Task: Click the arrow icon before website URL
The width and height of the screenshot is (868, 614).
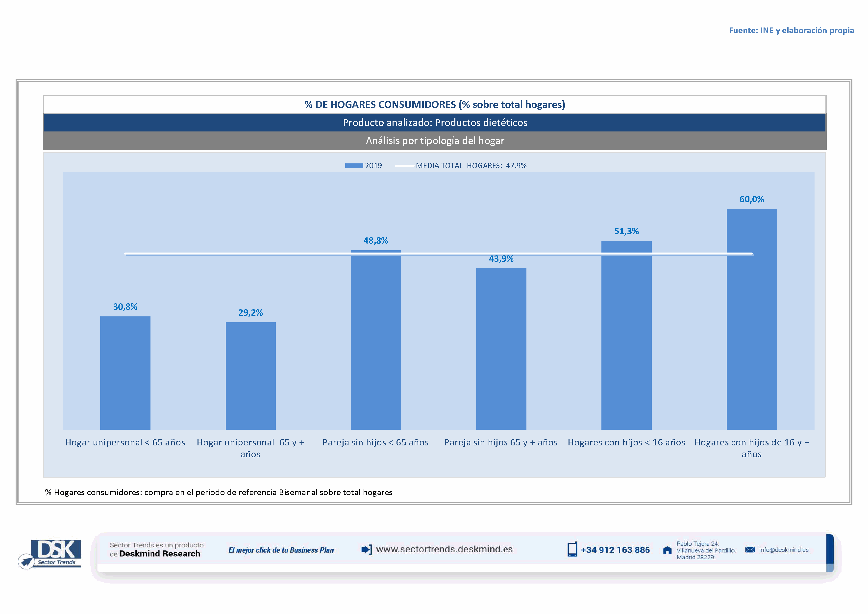Action: 366,549
